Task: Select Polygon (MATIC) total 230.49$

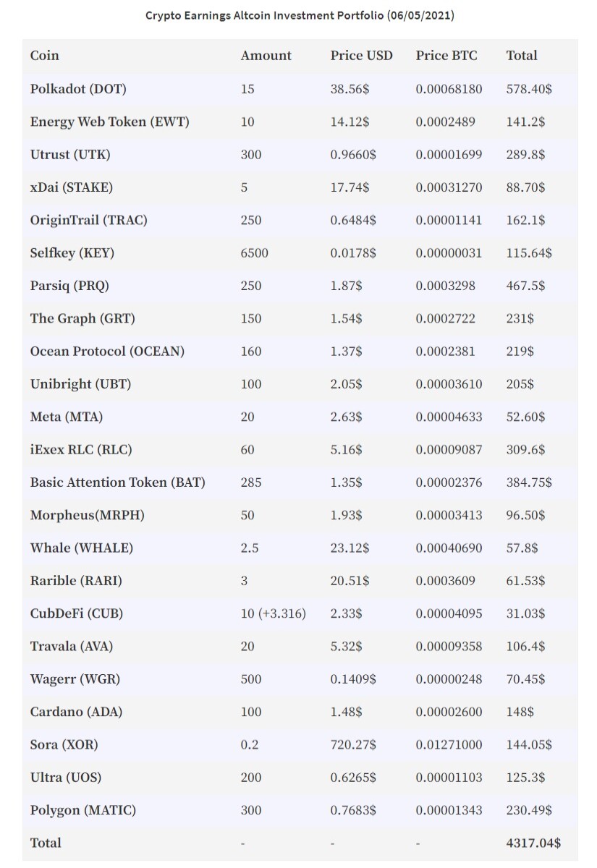Action: tap(528, 810)
